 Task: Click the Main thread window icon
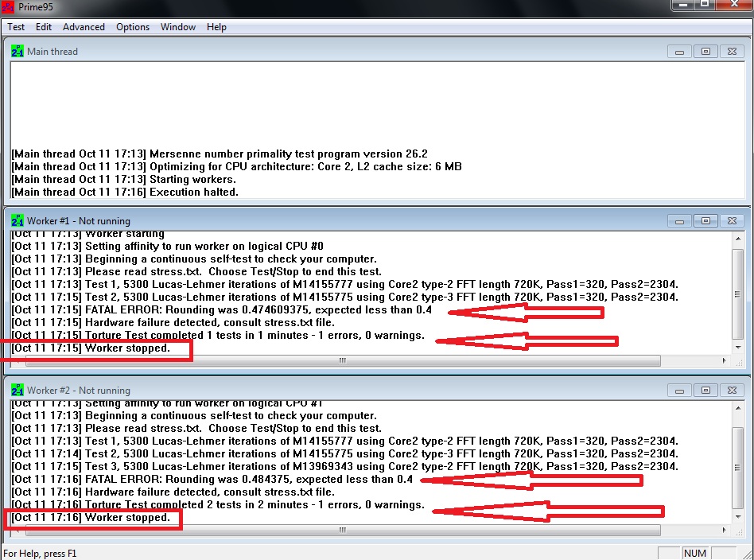[x=17, y=51]
